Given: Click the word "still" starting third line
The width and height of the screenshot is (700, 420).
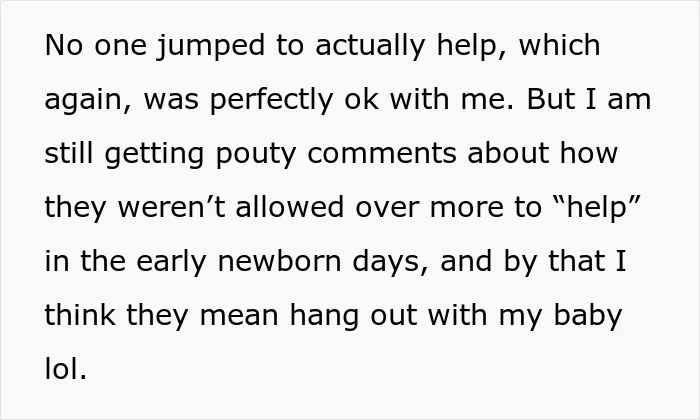Looking at the screenshot, I should point(69,153).
